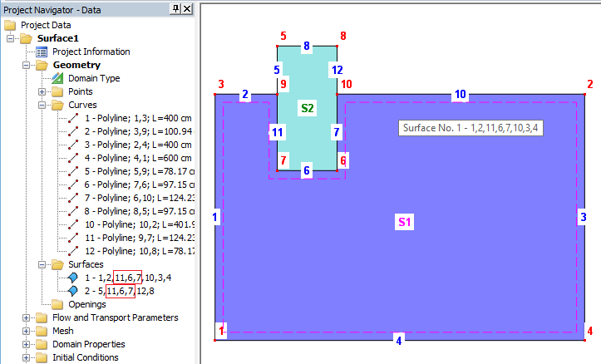The image size is (601, 364).
Task: Click polyline icon of curve 11
Action: (73, 238)
